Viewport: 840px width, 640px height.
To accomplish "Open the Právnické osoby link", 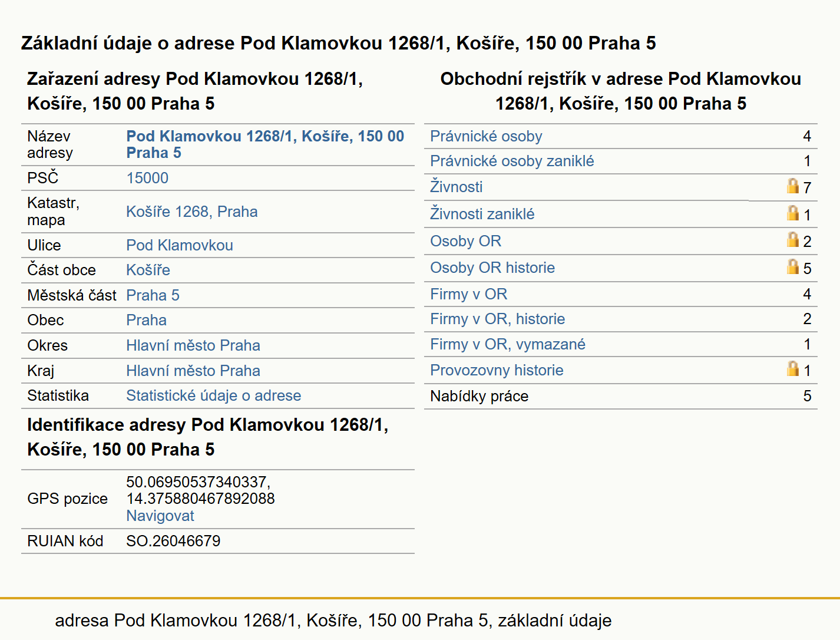I will (x=486, y=136).
